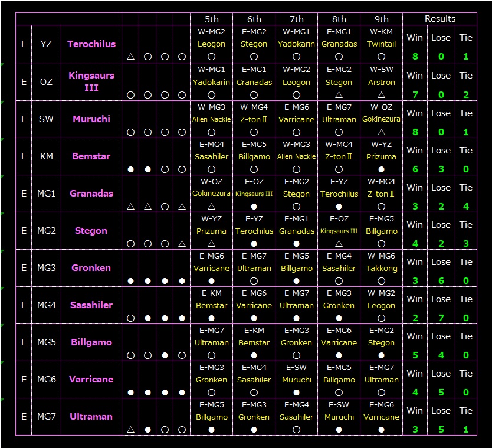The image size is (492, 448).
Task: Select the SW code beside Muruchi
Action: [x=46, y=119]
